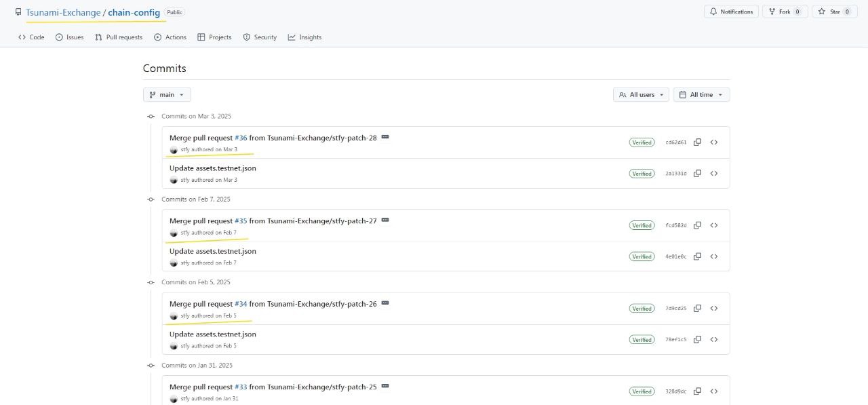Click stfy avatar on commit 4e01e0c
The image size is (868, 405).
coord(174,263)
